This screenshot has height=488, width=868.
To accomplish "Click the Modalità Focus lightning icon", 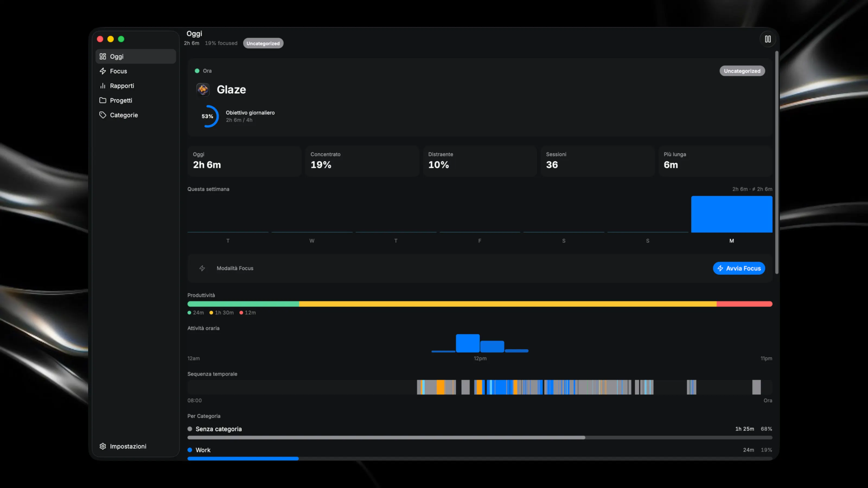I will click(x=202, y=268).
